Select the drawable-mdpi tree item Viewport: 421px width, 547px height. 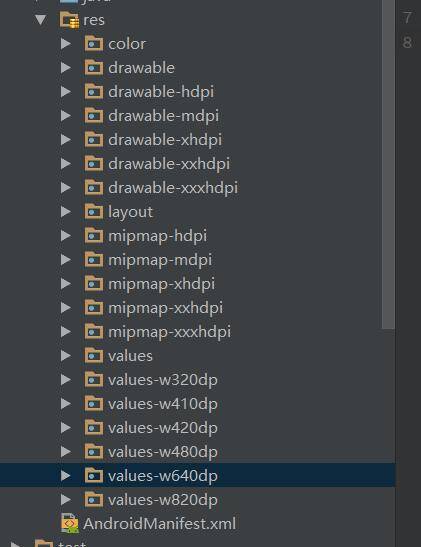click(197, 116)
